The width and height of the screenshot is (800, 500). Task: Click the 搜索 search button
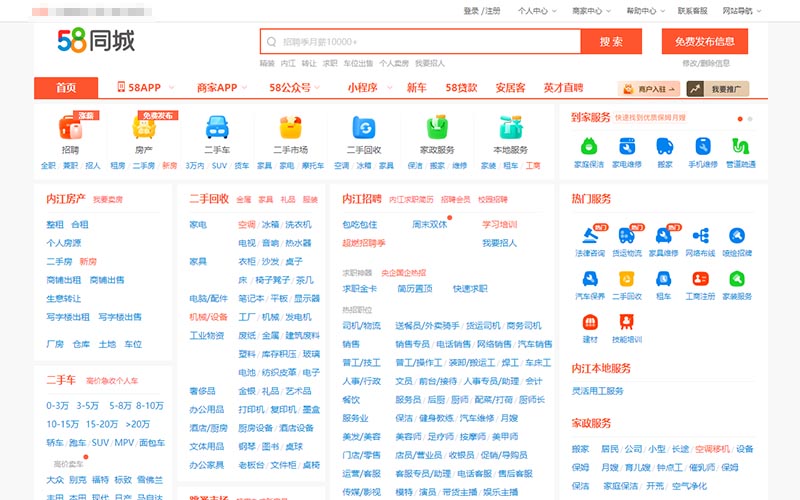611,41
